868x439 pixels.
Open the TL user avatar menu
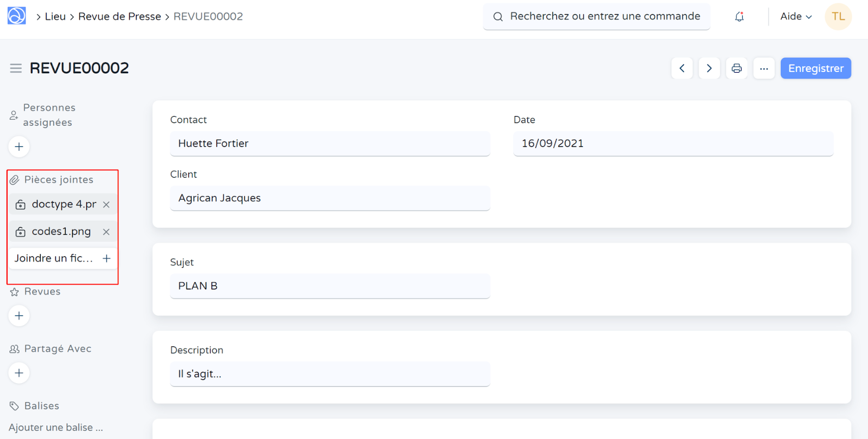coord(838,17)
